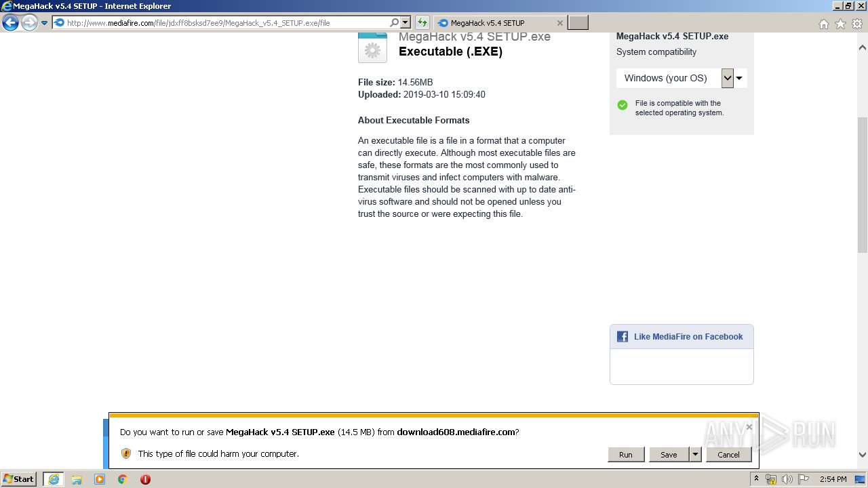Click the small arrow beside the OS dropdown
This screenshot has width=868, height=488.
[740, 78]
